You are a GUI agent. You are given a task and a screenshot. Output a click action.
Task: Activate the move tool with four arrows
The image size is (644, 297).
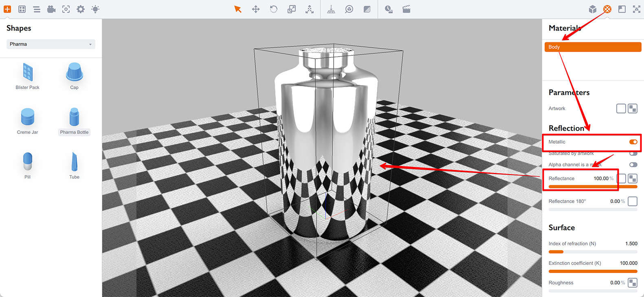click(x=256, y=9)
